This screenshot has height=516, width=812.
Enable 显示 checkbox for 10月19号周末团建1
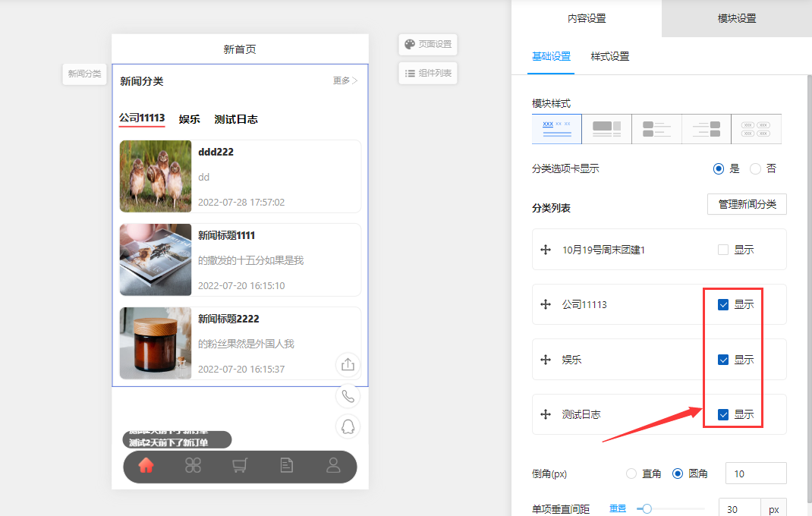723,250
